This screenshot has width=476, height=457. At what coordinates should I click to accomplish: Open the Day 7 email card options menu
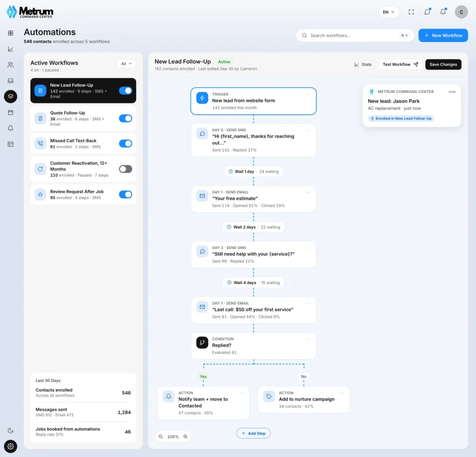click(x=308, y=304)
